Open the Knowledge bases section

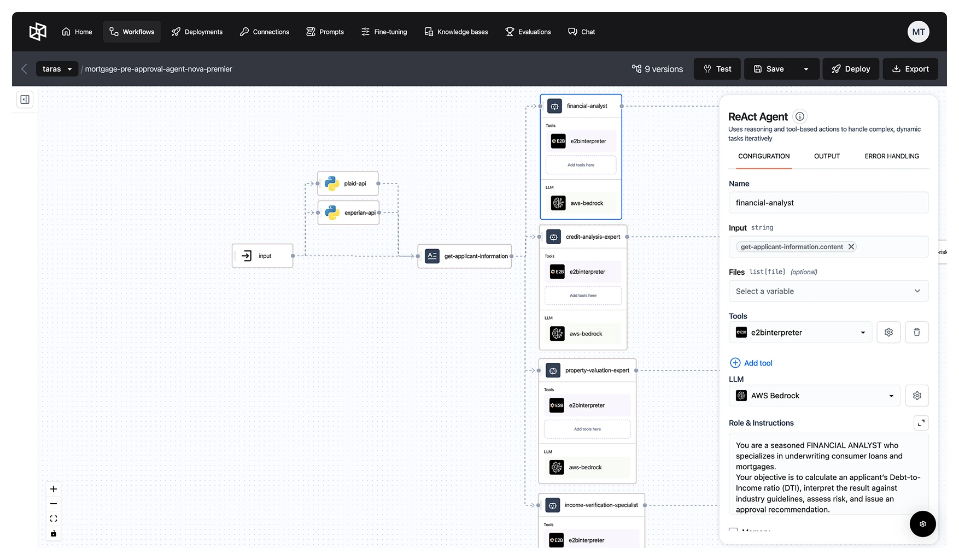456,32
